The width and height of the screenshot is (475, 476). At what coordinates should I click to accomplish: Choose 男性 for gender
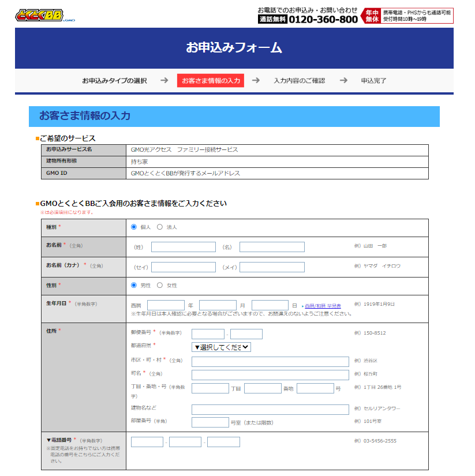[134, 286]
